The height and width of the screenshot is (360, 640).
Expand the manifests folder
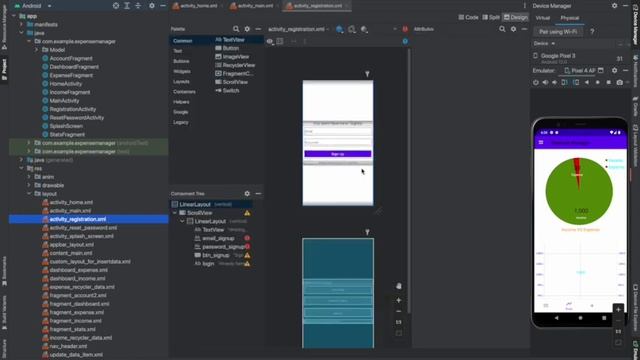[22, 24]
